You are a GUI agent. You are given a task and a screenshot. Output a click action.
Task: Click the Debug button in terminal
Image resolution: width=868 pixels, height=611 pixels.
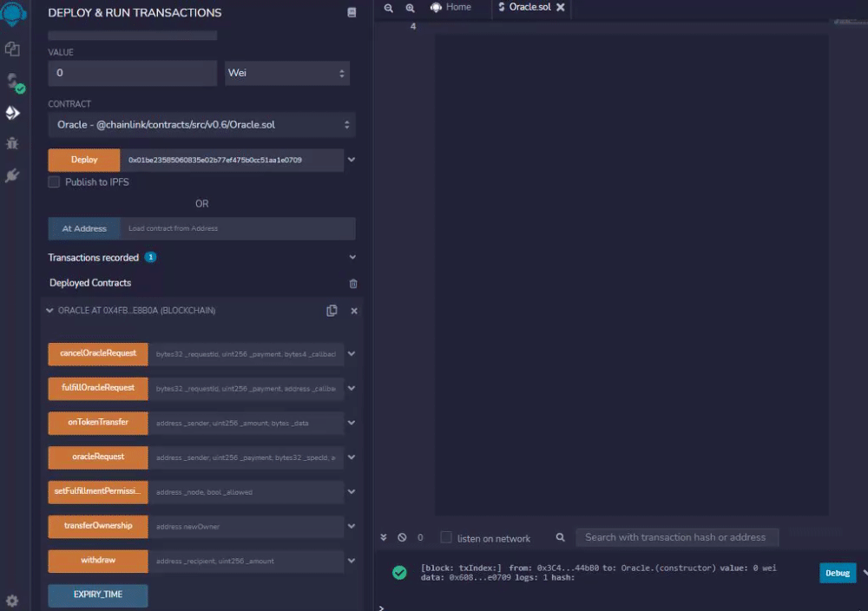click(x=838, y=574)
